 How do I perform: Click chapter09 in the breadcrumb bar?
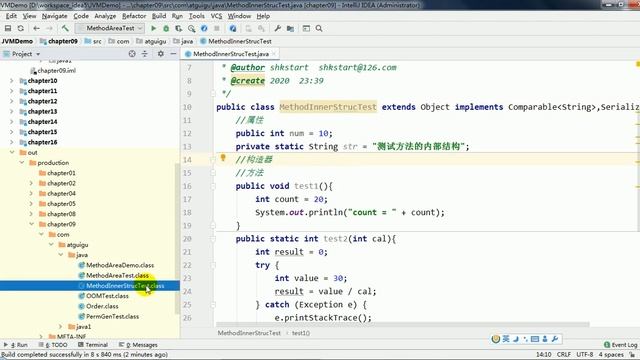pos(59,41)
